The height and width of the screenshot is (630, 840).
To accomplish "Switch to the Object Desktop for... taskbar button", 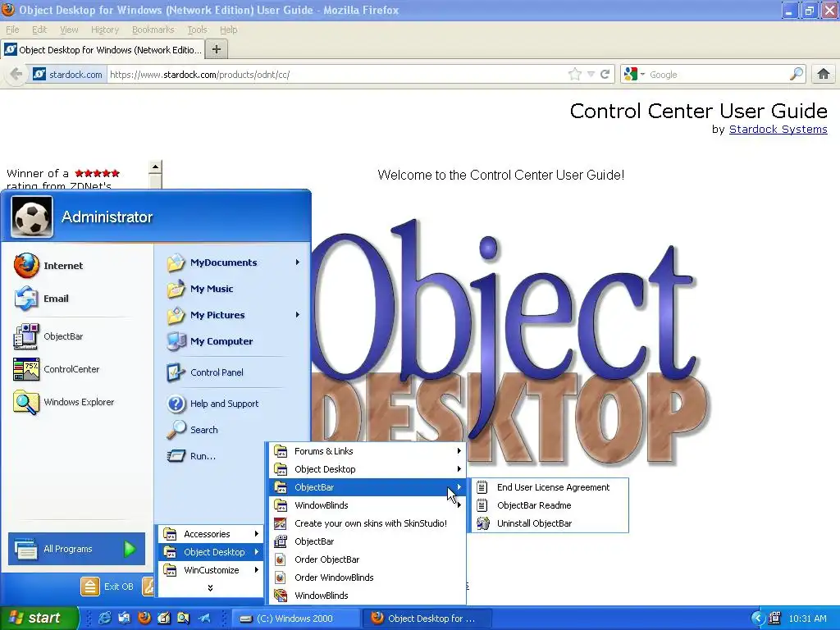I will click(427, 619).
